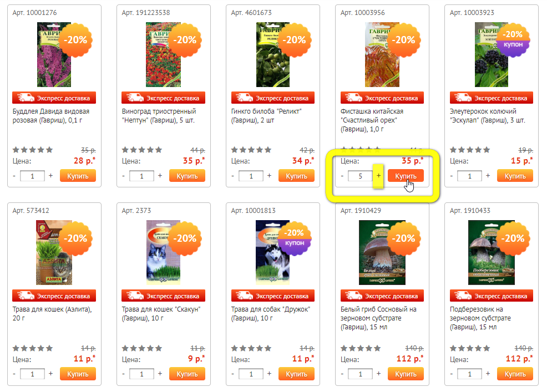Open the Виноград триостренный "Нептун" product link
Viewport: 547px width, 392px height.
pyautogui.click(x=159, y=116)
